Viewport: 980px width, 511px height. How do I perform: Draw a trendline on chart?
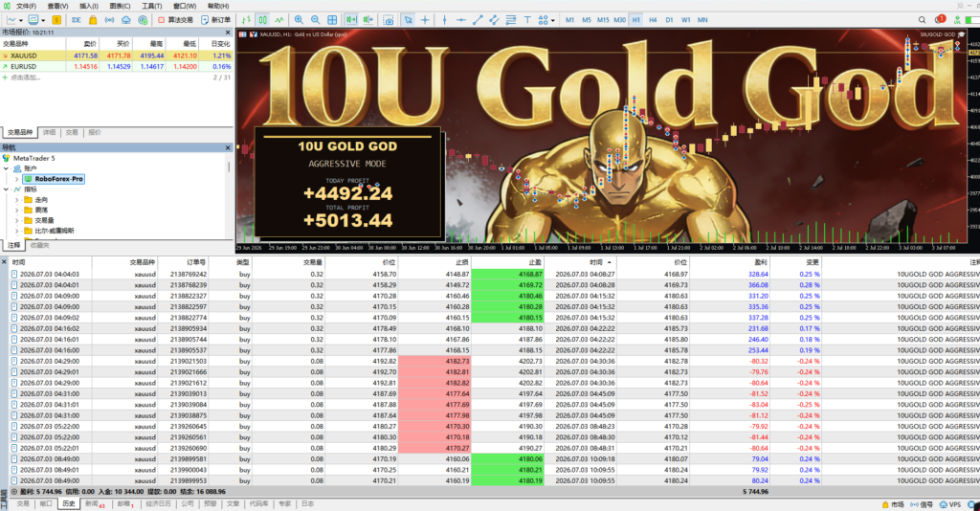[478, 20]
